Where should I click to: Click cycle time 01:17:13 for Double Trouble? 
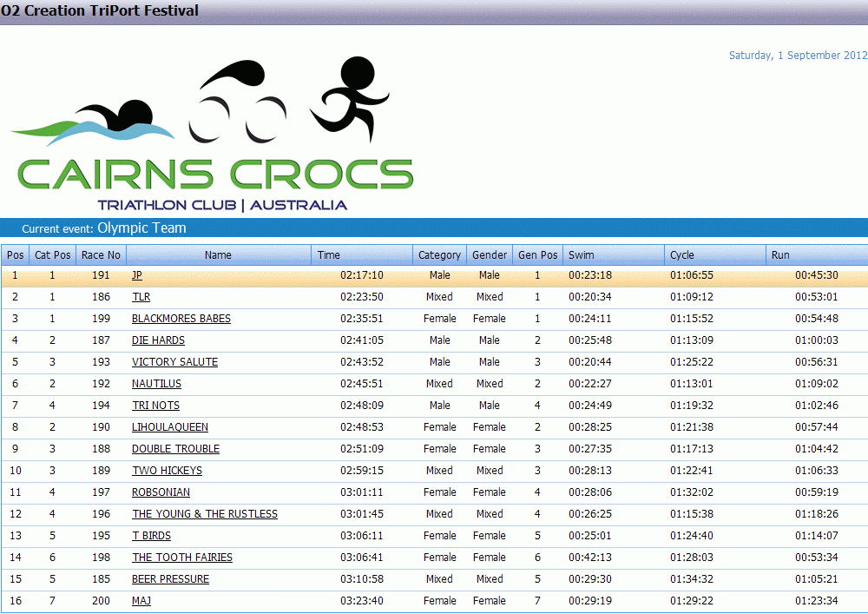(x=692, y=448)
